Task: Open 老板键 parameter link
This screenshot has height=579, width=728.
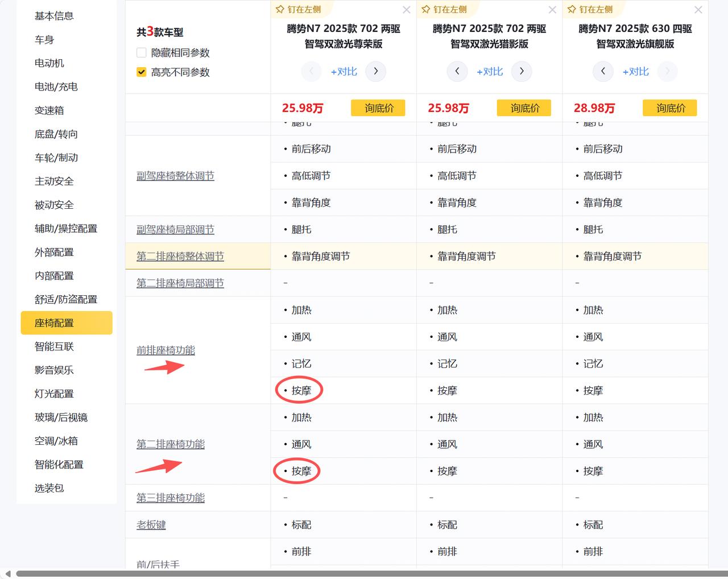Action: [151, 525]
